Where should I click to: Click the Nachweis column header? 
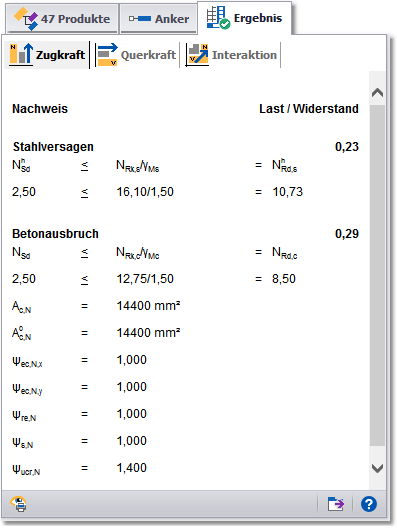point(40,109)
